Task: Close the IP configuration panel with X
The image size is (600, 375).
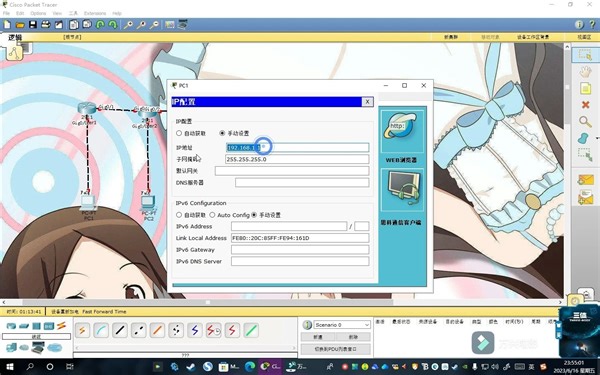Action: tap(367, 101)
